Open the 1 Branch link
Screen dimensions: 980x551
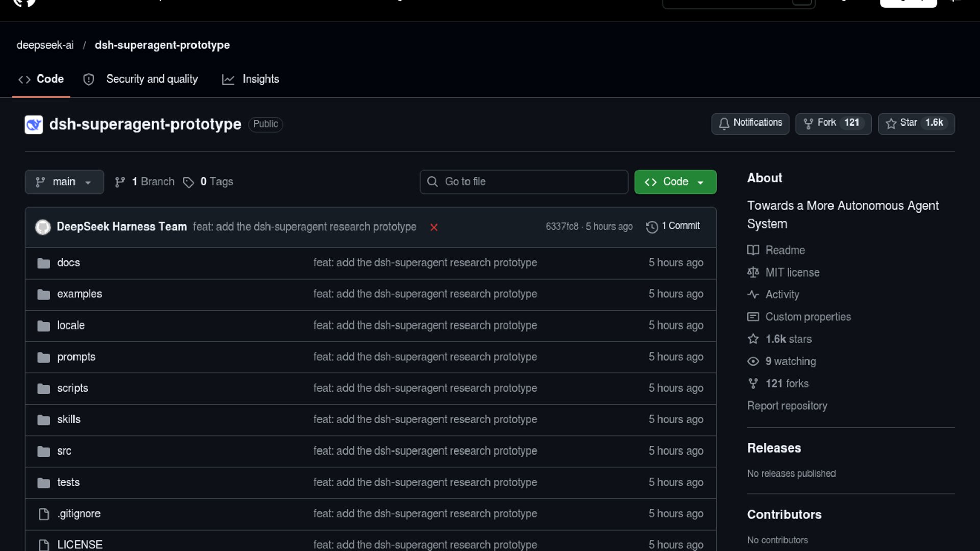[144, 182]
